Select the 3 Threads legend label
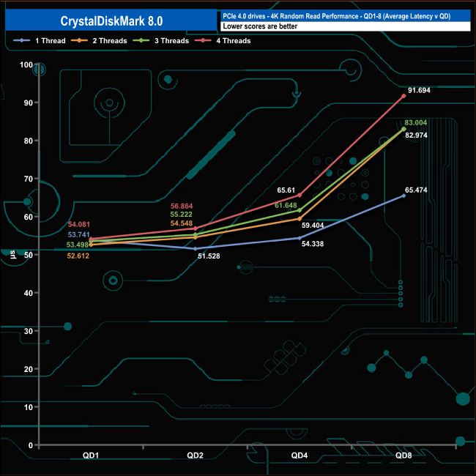This screenshot has height=476, width=476. point(172,41)
